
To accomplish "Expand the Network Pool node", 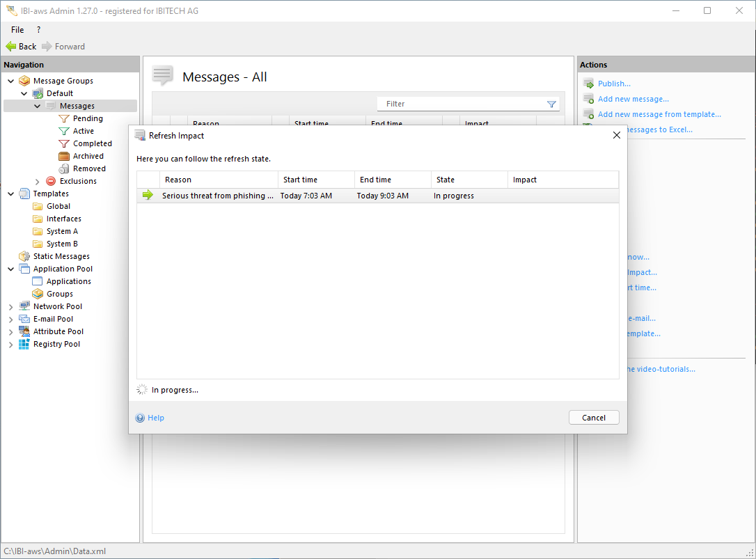I will [x=11, y=306].
